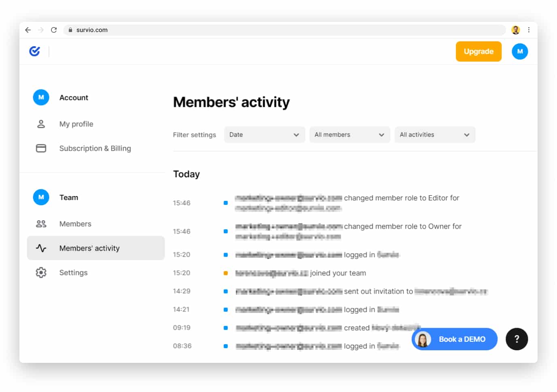The width and height of the screenshot is (557, 392).
Task: Click the Book a DEMO button
Action: (x=454, y=339)
